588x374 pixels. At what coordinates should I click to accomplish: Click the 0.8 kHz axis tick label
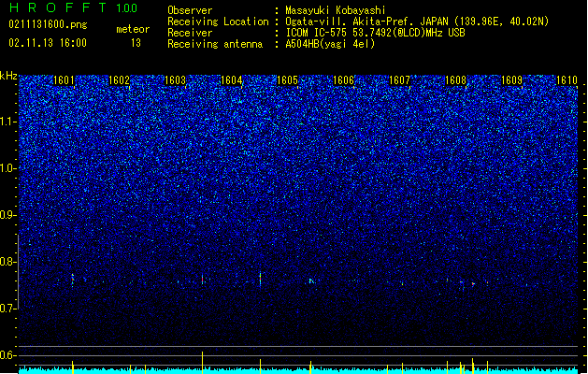click(7, 262)
